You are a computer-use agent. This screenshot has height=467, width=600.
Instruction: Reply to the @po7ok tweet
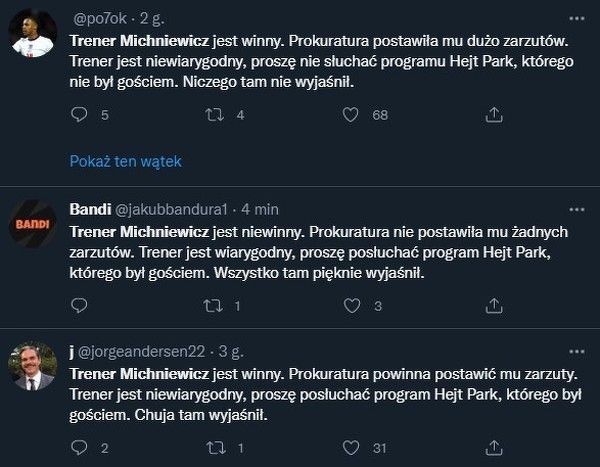tap(78, 115)
